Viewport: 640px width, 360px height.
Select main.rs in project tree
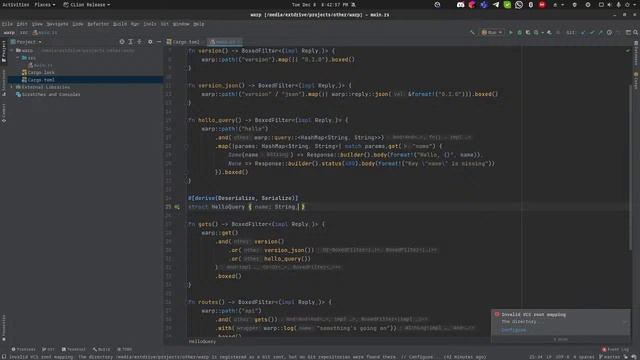click(40, 65)
